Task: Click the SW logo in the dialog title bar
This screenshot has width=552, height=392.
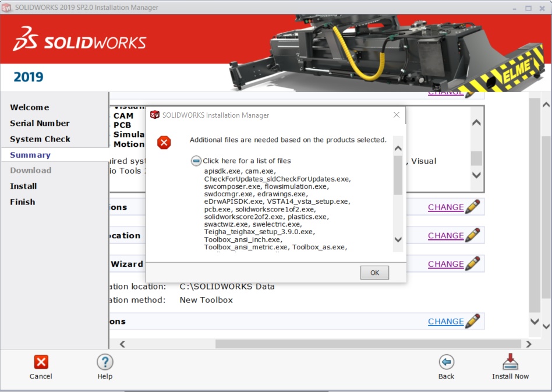Action: (x=154, y=115)
